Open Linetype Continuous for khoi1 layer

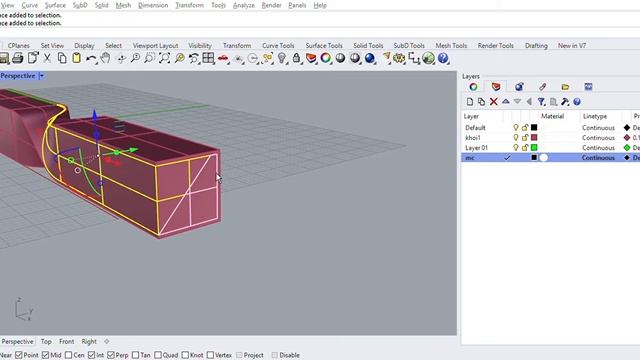click(x=598, y=138)
